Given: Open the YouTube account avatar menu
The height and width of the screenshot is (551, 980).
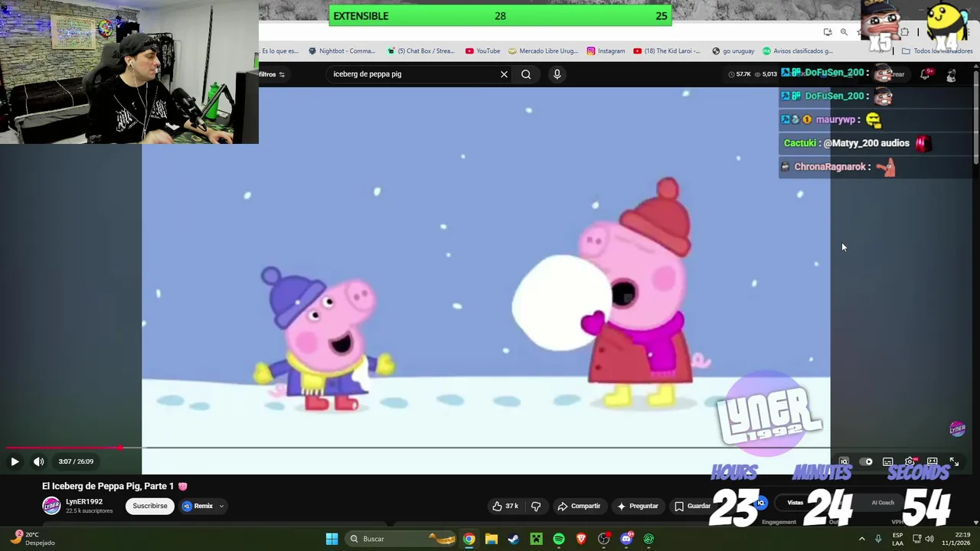Looking at the screenshot, I should click(950, 74).
